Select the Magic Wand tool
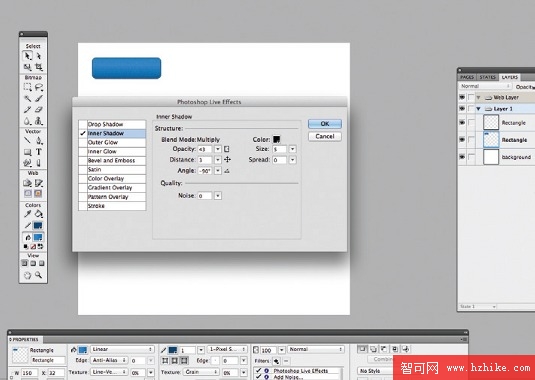The height and width of the screenshot is (380, 535). (x=28, y=99)
